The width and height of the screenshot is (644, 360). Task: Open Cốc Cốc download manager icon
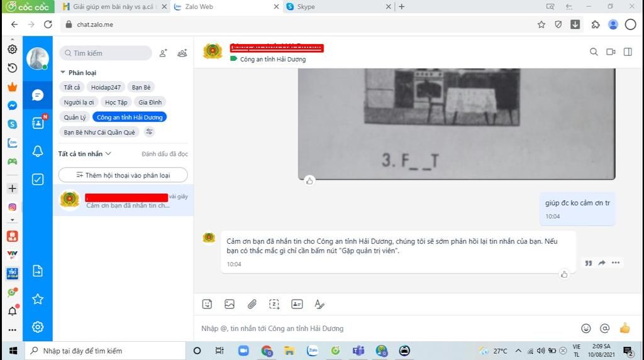pos(575,25)
